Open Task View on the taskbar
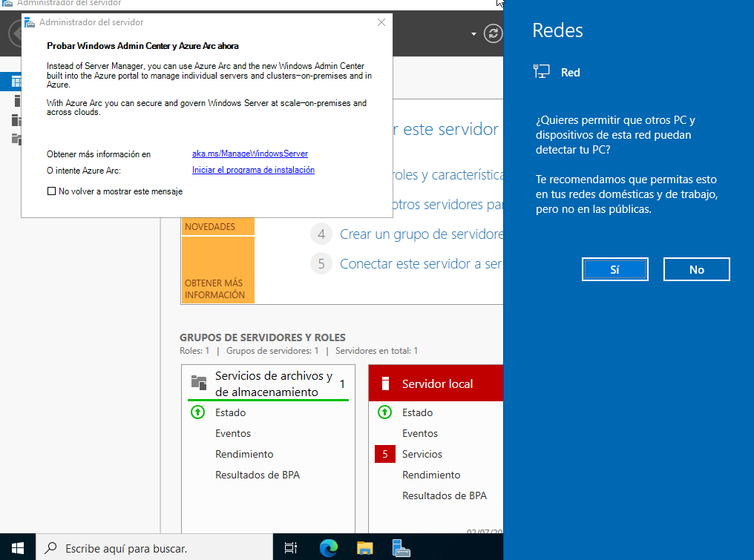Viewport: 754px width, 560px height. click(291, 547)
